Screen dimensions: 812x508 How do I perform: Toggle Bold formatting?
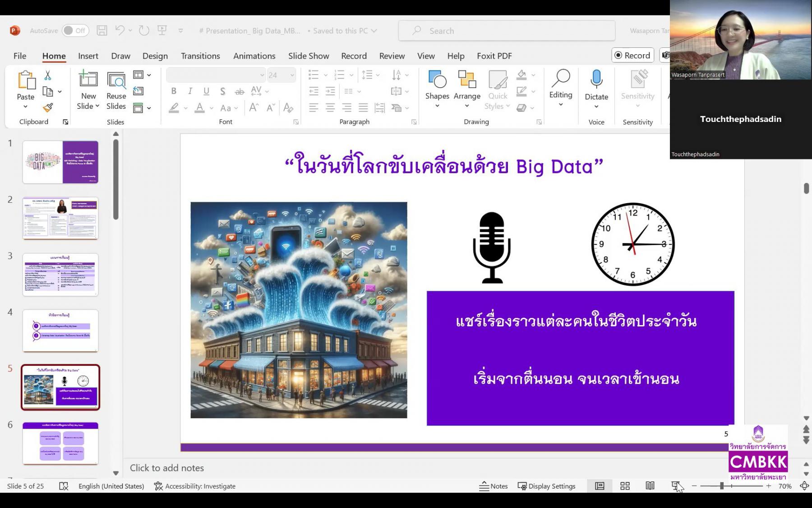tap(174, 91)
